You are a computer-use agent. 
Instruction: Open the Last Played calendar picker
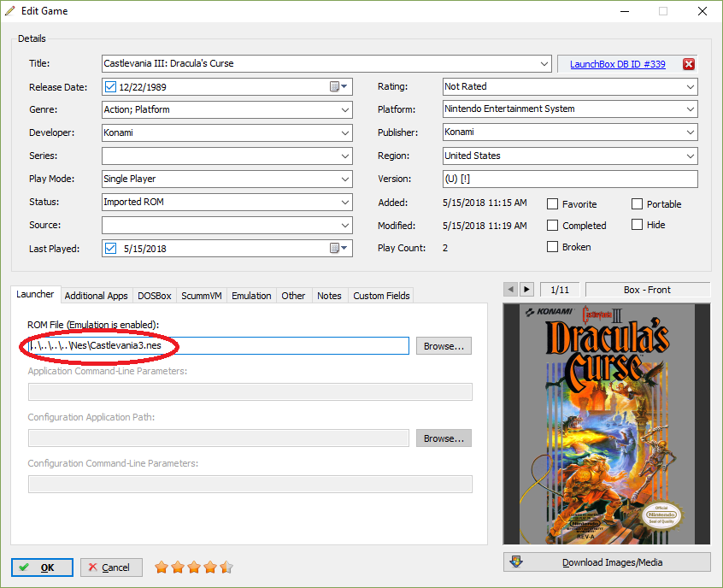pos(339,248)
